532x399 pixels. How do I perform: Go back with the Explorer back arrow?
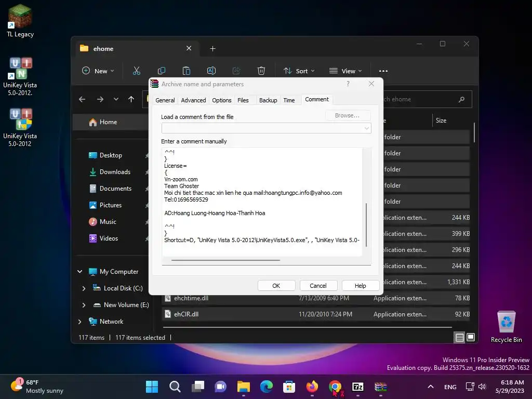(82, 99)
